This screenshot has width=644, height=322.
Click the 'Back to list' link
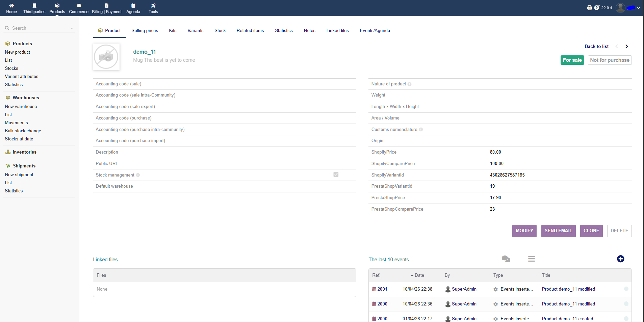596,46
